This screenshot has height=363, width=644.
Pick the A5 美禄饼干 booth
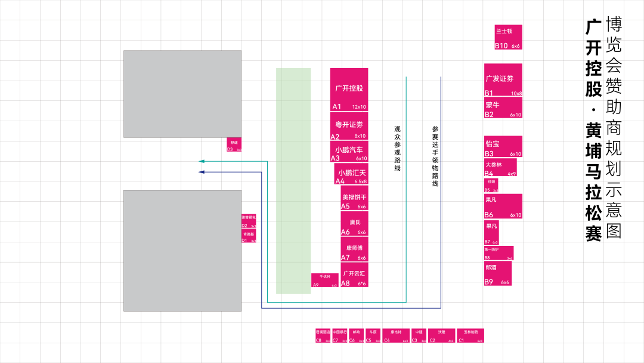coord(354,198)
